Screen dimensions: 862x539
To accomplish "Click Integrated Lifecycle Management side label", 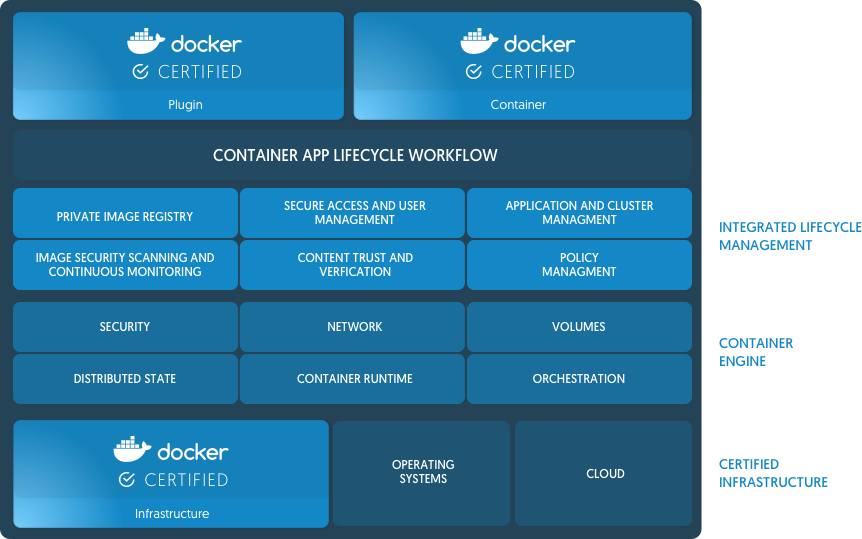I will pyautogui.click(x=790, y=236).
